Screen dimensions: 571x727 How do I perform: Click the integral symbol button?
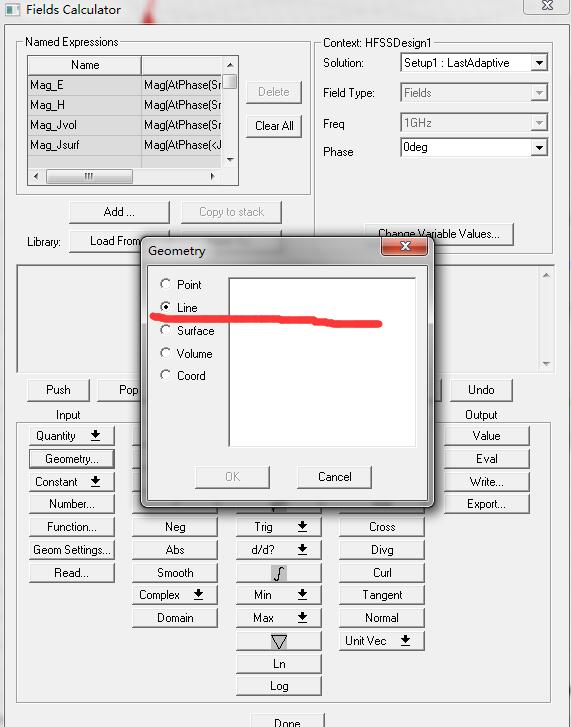coord(279,573)
